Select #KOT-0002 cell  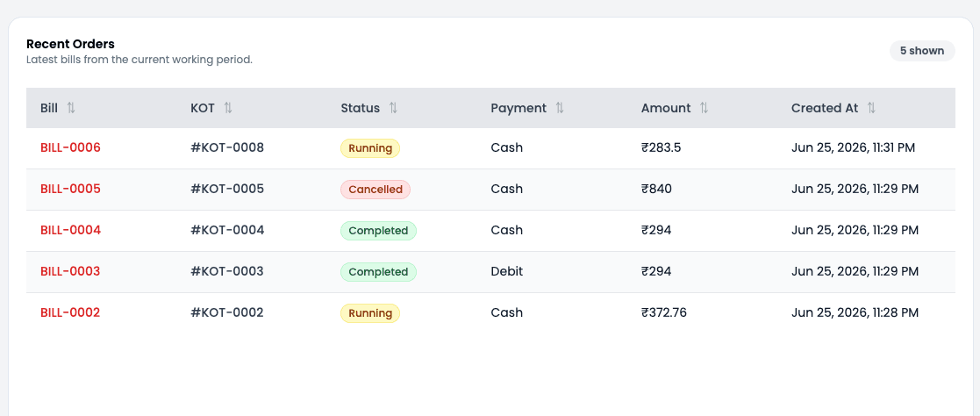[227, 312]
